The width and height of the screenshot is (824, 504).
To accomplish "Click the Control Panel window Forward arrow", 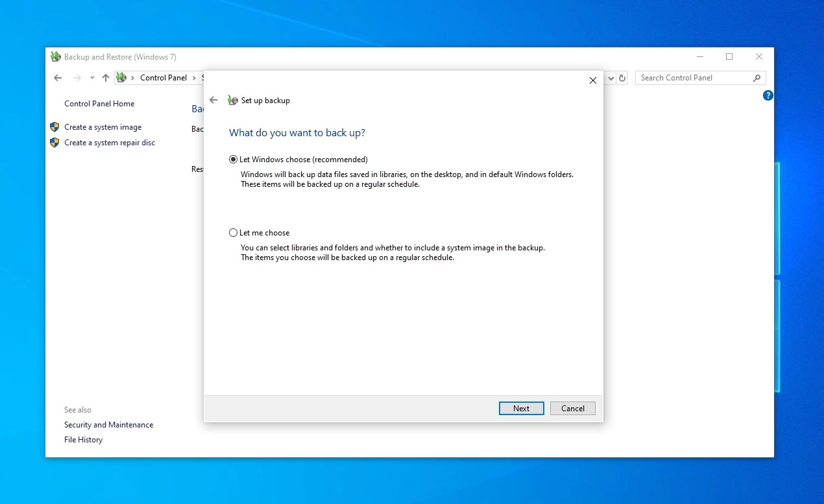I will [x=77, y=78].
